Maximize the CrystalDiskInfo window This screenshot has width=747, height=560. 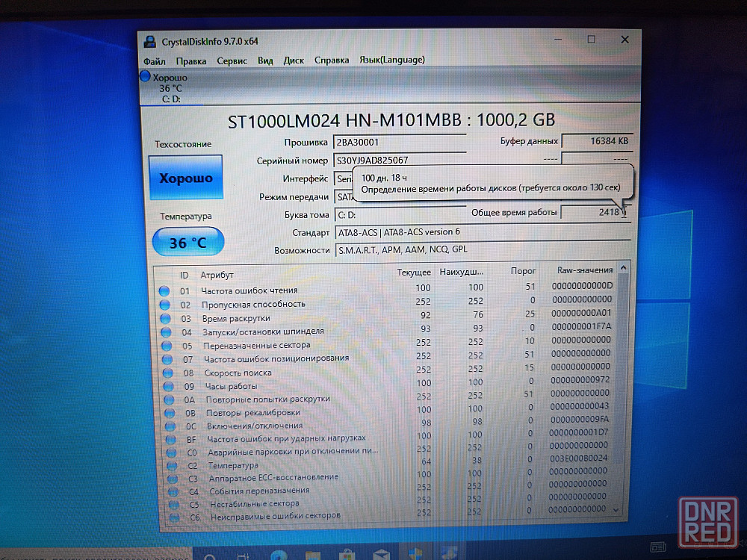coord(591,40)
